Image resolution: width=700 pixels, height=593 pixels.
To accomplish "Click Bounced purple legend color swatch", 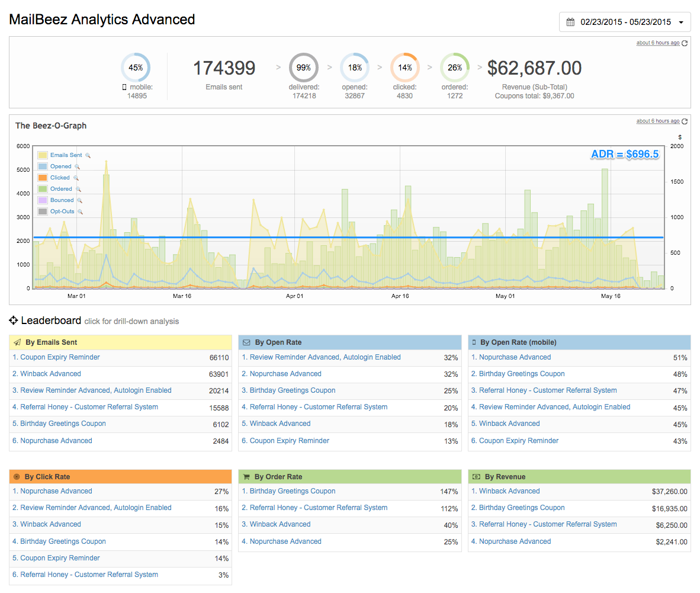I will click(43, 200).
